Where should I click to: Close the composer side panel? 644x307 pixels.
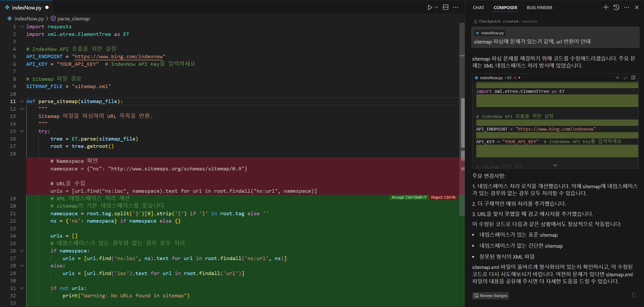(x=637, y=7)
